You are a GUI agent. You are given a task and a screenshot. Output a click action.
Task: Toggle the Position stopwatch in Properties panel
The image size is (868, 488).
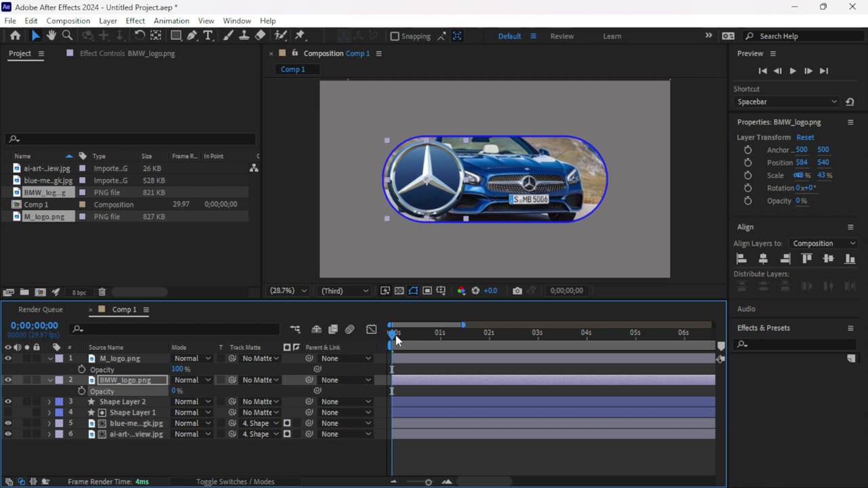748,163
